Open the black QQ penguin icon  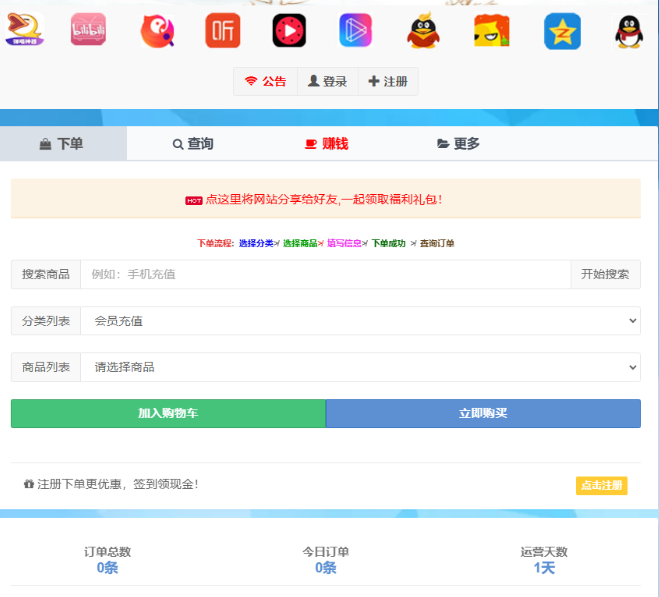(x=629, y=32)
